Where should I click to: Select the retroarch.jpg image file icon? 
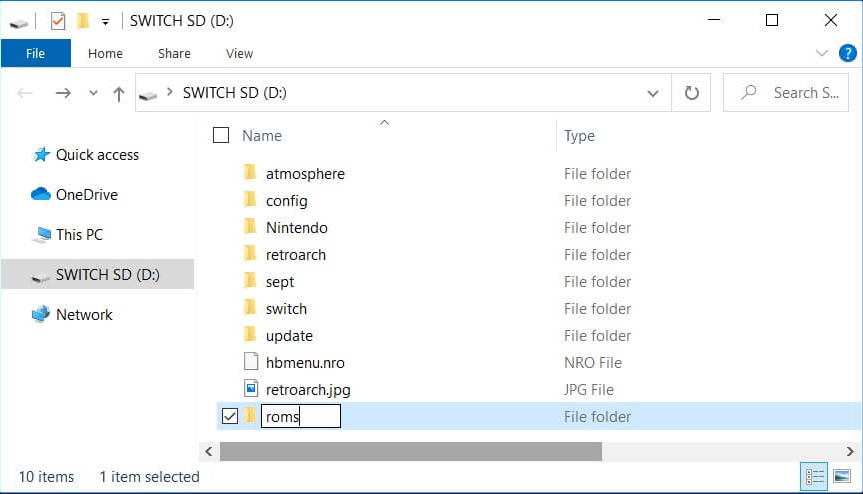(251, 388)
